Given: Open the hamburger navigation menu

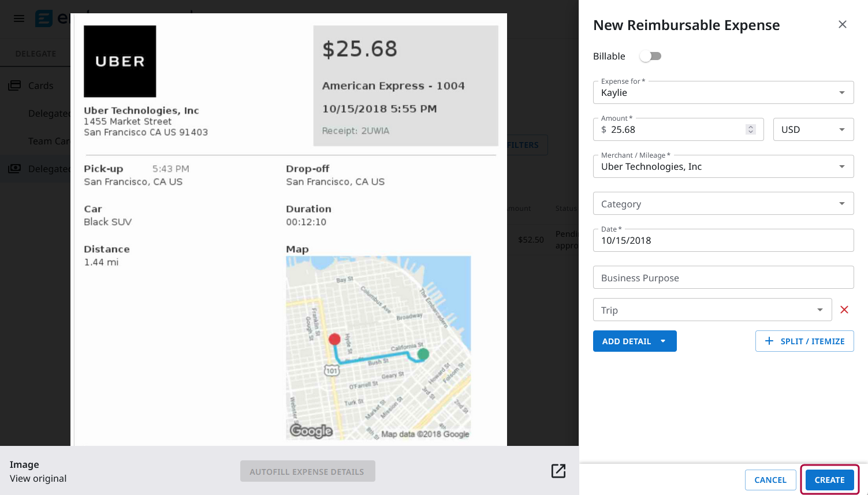Looking at the screenshot, I should (x=18, y=18).
